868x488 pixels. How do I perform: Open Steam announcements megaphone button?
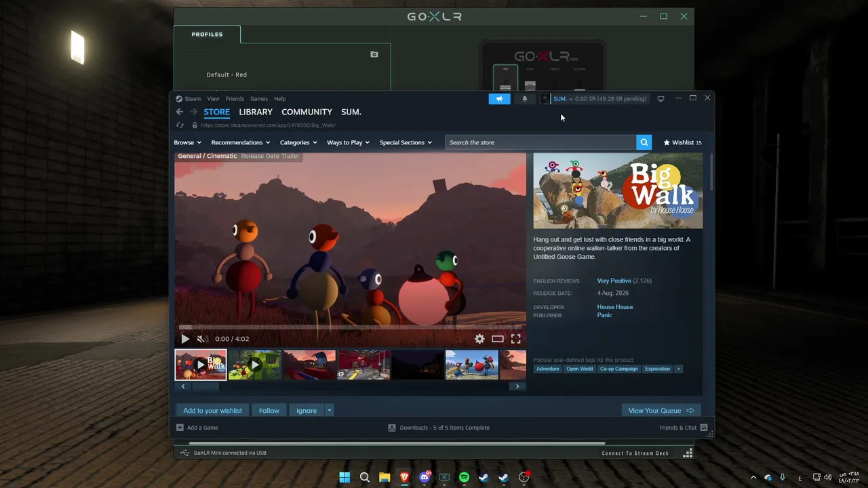(x=499, y=99)
